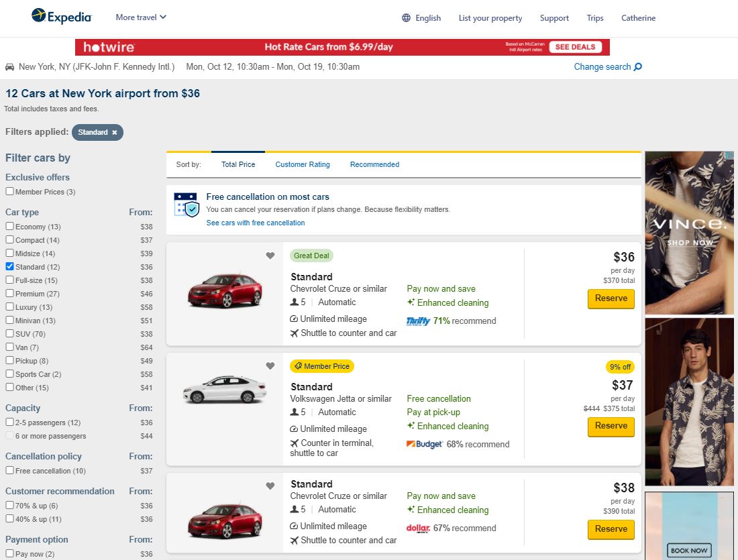This screenshot has height=560, width=738.
Task: Click the Vince Shop Now ad
Action: click(x=690, y=233)
